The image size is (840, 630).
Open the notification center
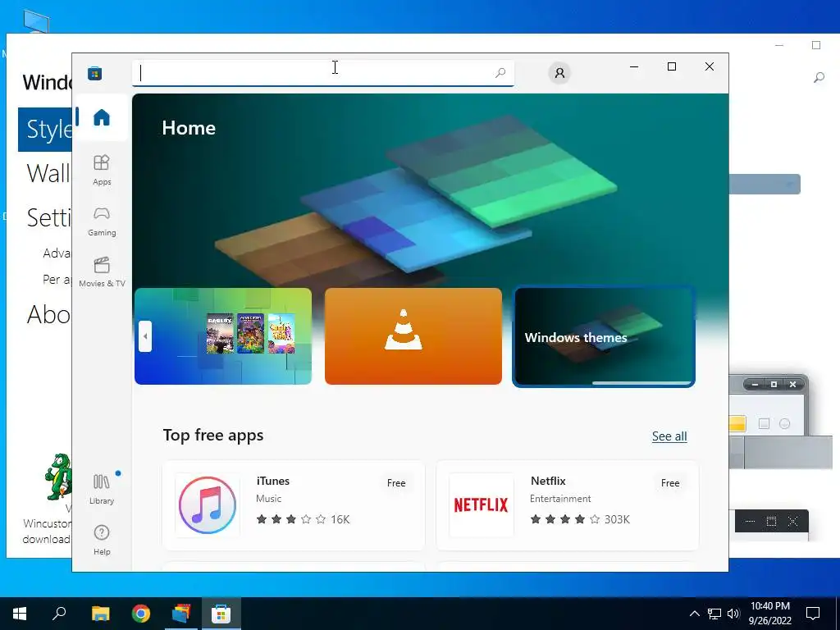click(x=813, y=614)
